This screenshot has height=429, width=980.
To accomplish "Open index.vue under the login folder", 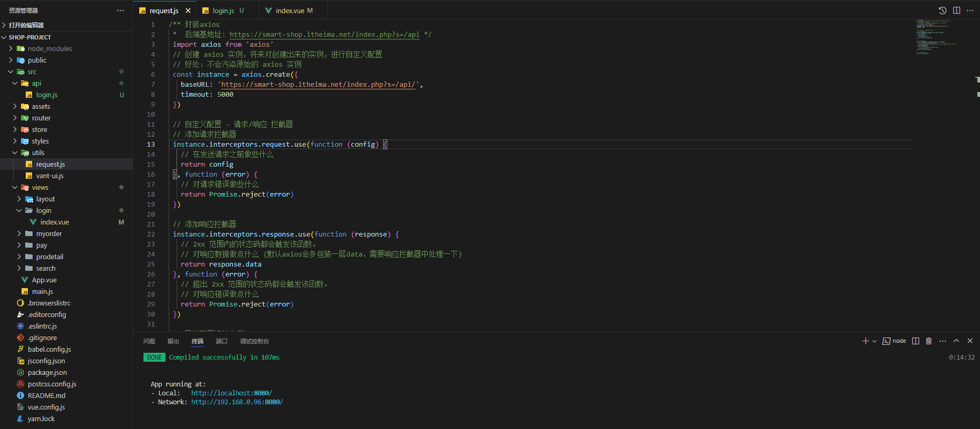I will click(x=66, y=222).
